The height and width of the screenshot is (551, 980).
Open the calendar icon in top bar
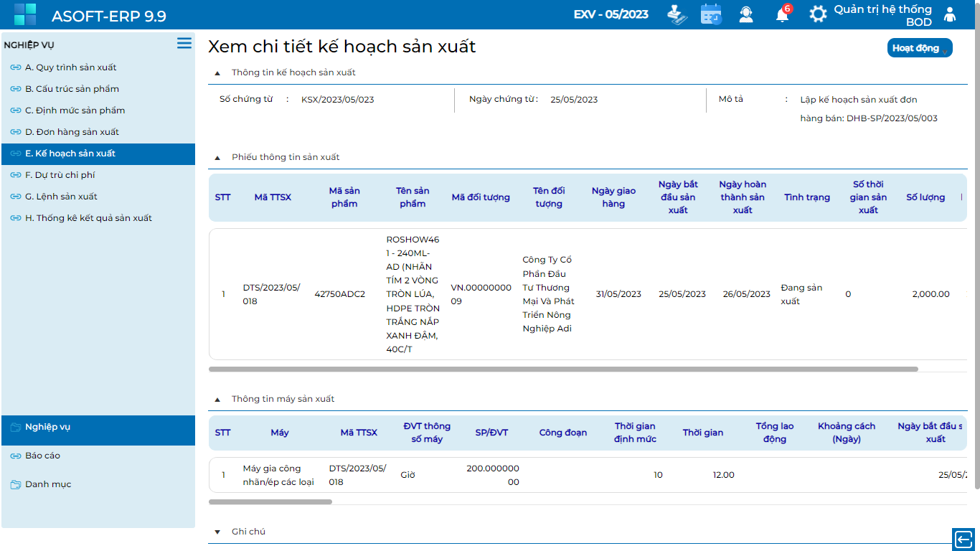pos(711,14)
